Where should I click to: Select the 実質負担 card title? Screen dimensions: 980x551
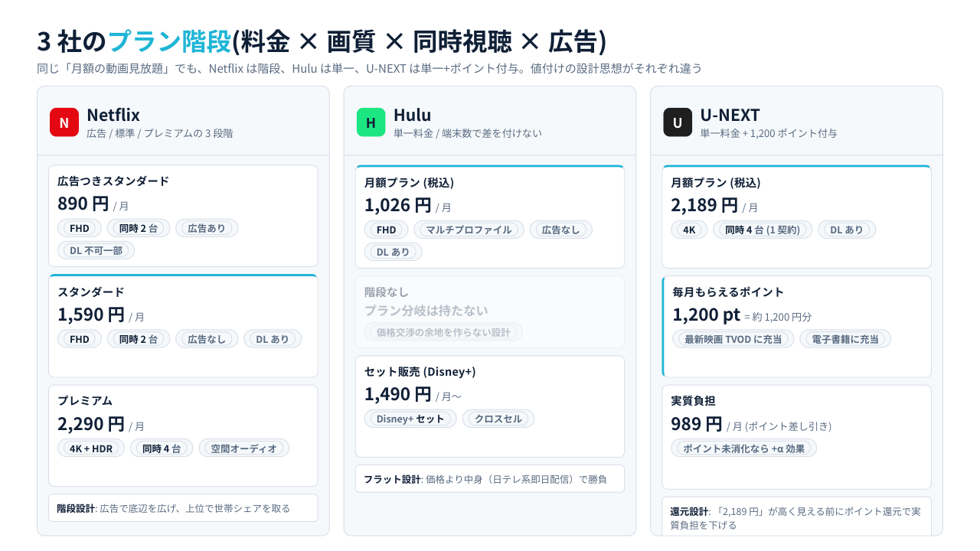[694, 400]
